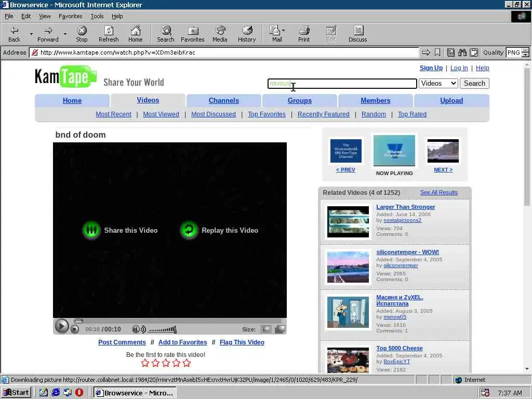Image resolution: width=532 pixels, height=399 pixels.
Task: Go to browser Home page
Action: click(136, 34)
